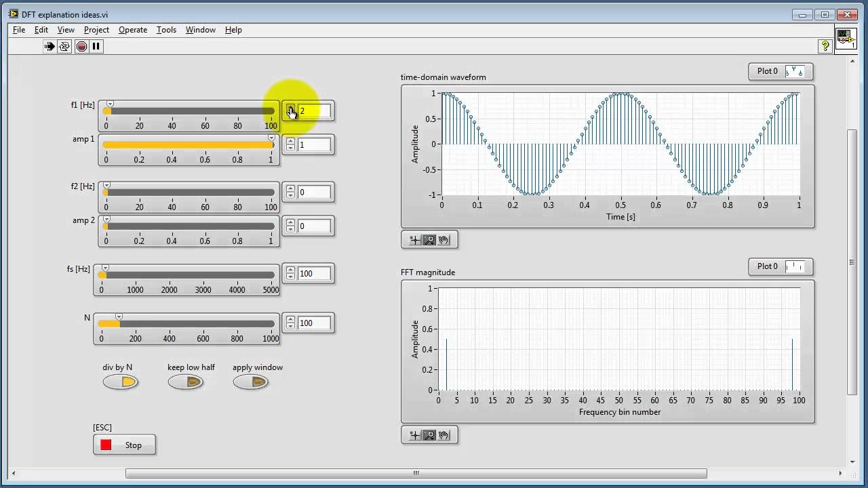Click the N slider track
Viewport: 868px width, 488px height.
pyautogui.click(x=186, y=324)
